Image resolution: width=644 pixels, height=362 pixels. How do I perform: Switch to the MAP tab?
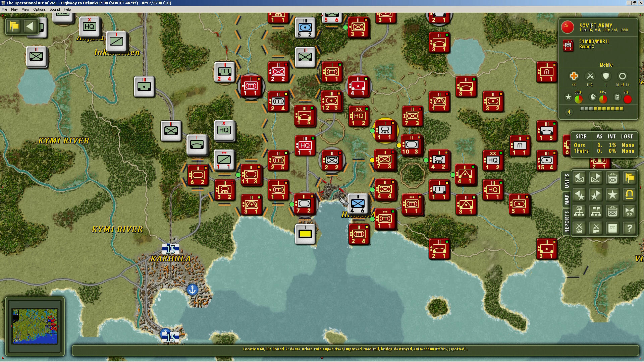click(x=567, y=199)
